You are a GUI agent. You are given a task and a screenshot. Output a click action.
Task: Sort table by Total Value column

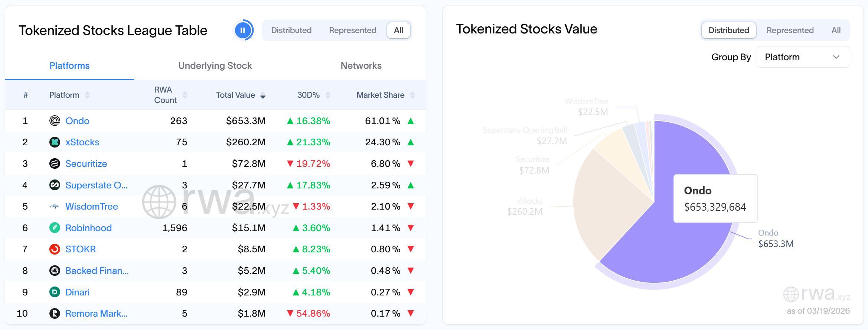click(x=240, y=95)
